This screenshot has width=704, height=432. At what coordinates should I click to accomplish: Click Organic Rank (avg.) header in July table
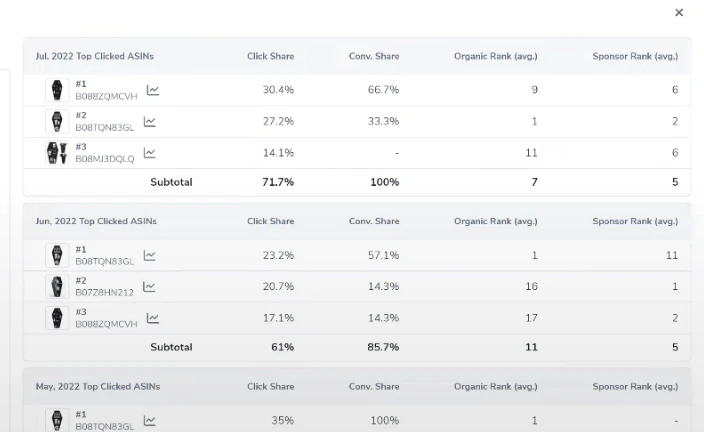pos(496,57)
